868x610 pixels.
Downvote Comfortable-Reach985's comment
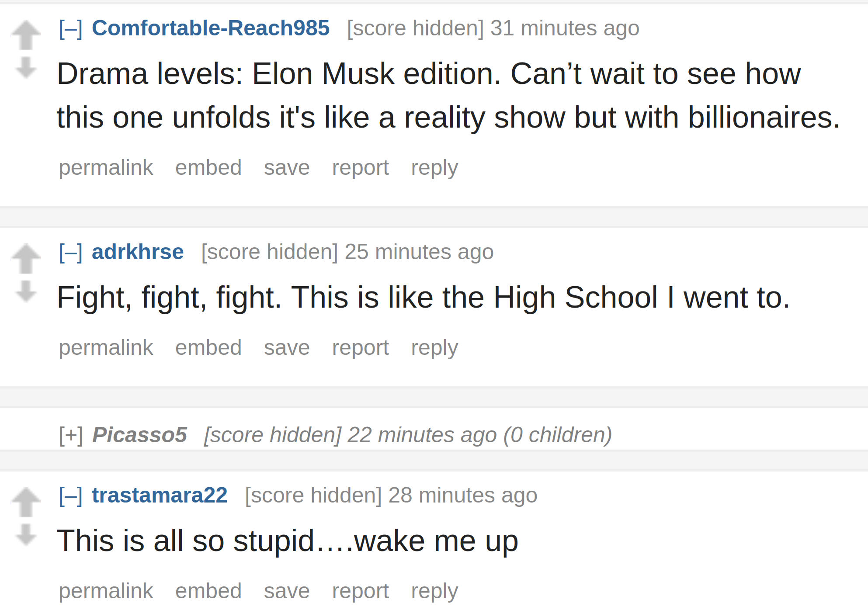(x=26, y=68)
